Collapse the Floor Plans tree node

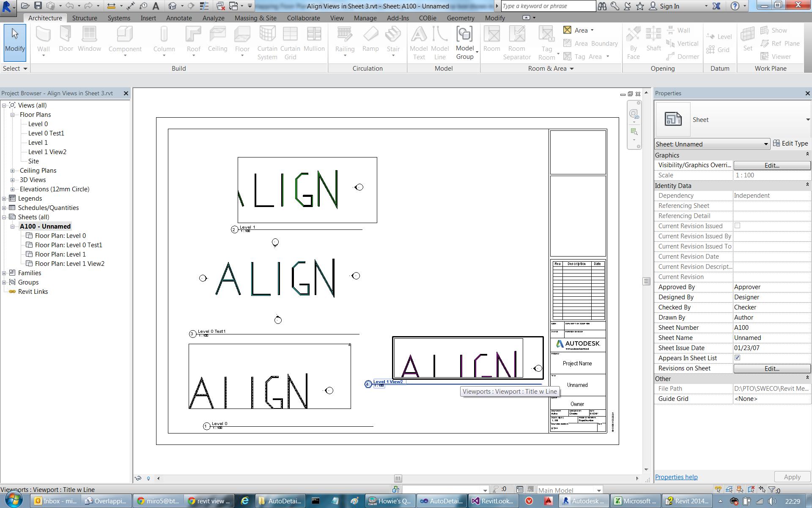13,115
